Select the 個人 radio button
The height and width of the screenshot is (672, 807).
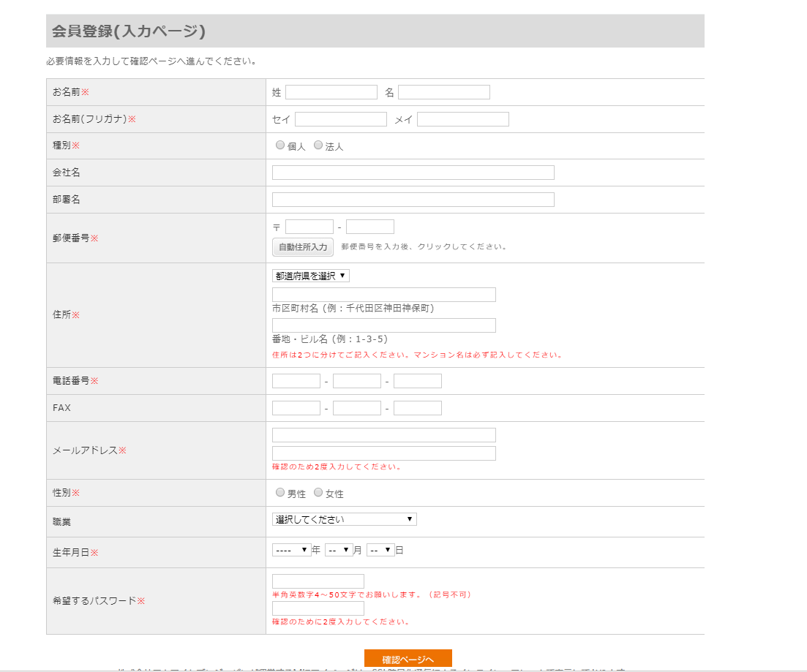point(280,145)
